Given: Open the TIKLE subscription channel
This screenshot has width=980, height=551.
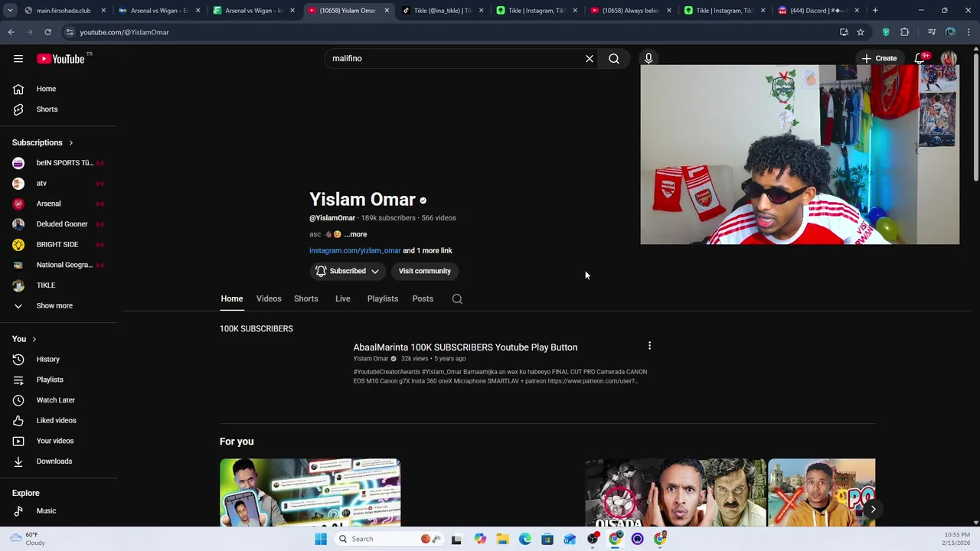Looking at the screenshot, I should [x=59, y=285].
